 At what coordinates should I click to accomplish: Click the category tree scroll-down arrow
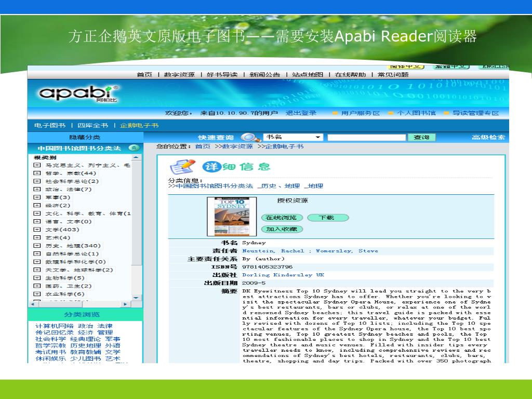(x=136, y=298)
